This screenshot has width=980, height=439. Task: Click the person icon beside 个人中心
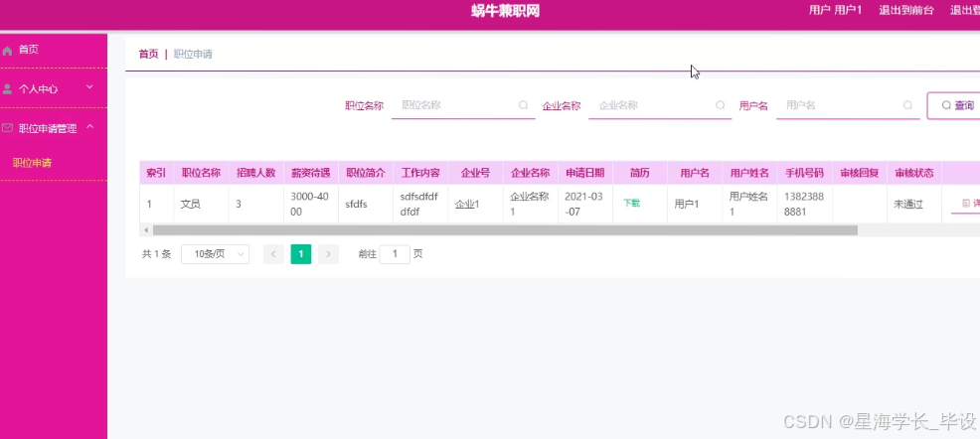[x=8, y=89]
